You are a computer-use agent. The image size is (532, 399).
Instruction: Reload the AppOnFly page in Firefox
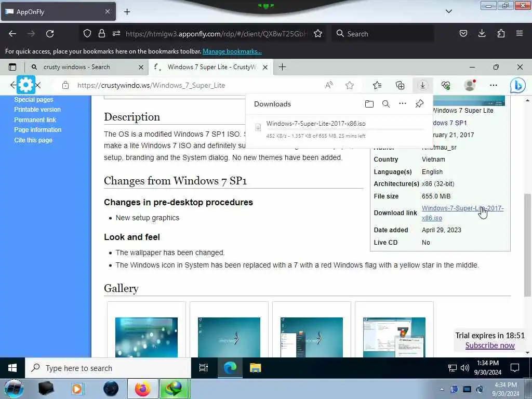click(50, 34)
